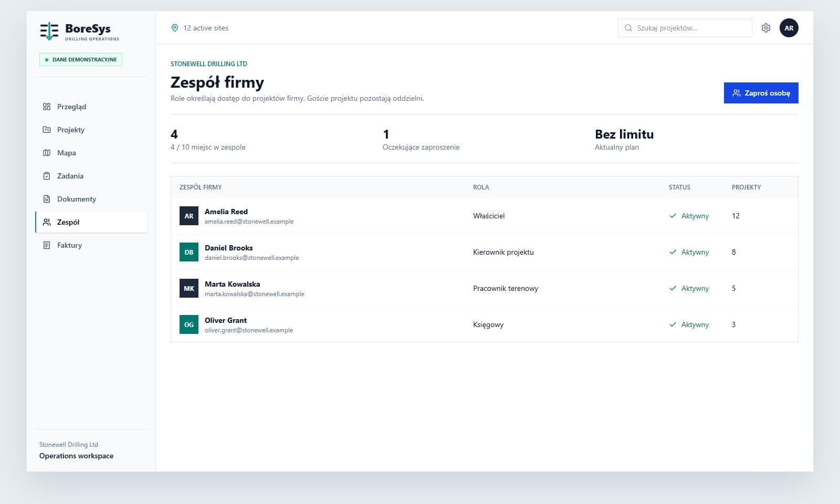Screen dimensions: 840x504
Task: Open settings via the gear icon
Action: tap(766, 28)
